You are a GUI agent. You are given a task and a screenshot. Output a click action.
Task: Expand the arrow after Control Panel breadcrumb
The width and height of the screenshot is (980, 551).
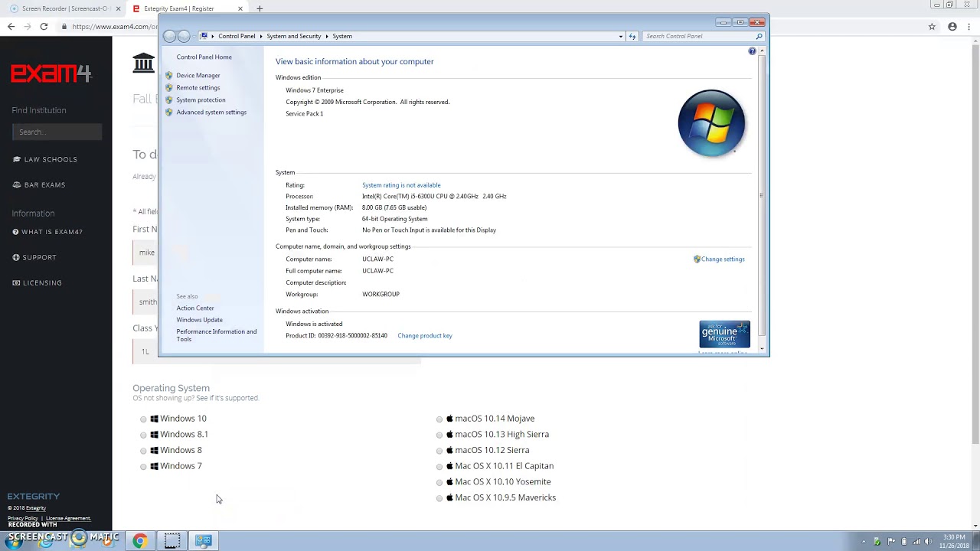pos(261,36)
